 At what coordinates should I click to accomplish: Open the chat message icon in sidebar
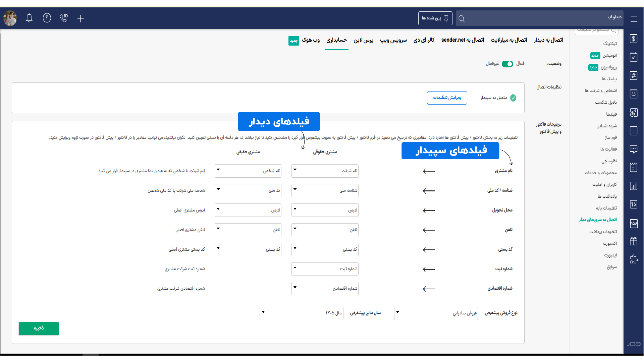[634, 149]
